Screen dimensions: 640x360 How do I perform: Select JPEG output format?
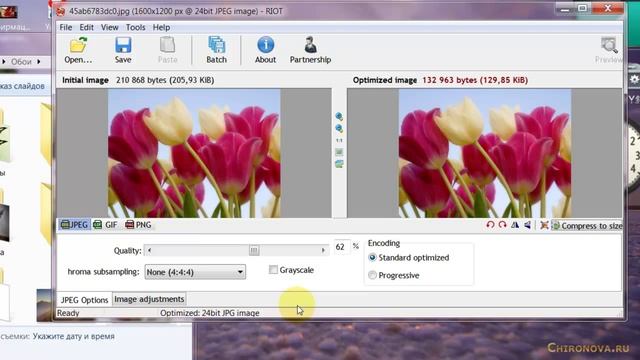74,224
